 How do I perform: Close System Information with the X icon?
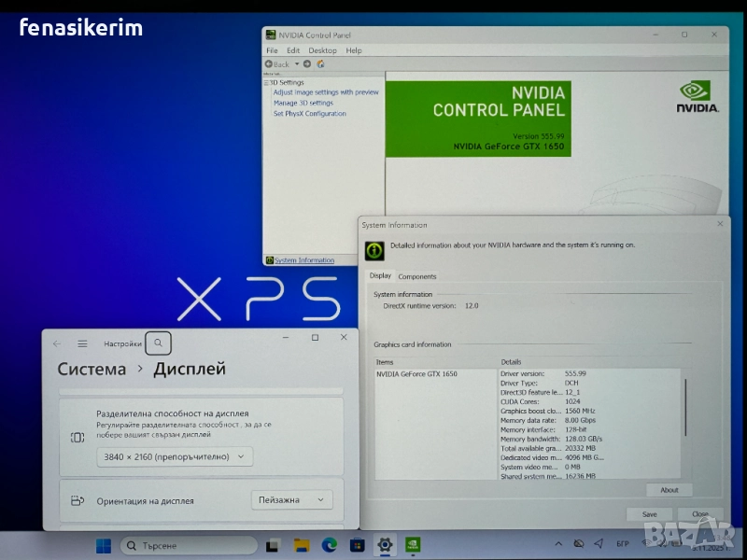point(720,224)
